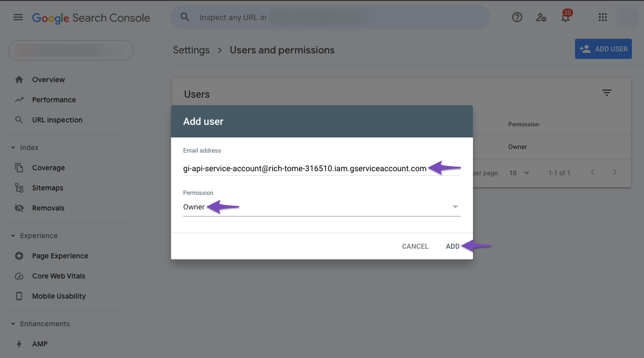The height and width of the screenshot is (358, 644).
Task: Open the Help question mark icon
Action: pyautogui.click(x=517, y=17)
